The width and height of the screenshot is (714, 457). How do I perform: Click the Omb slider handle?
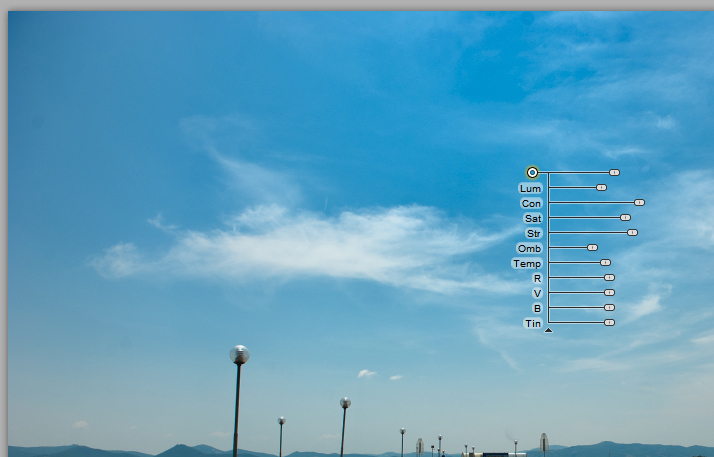(x=592, y=248)
